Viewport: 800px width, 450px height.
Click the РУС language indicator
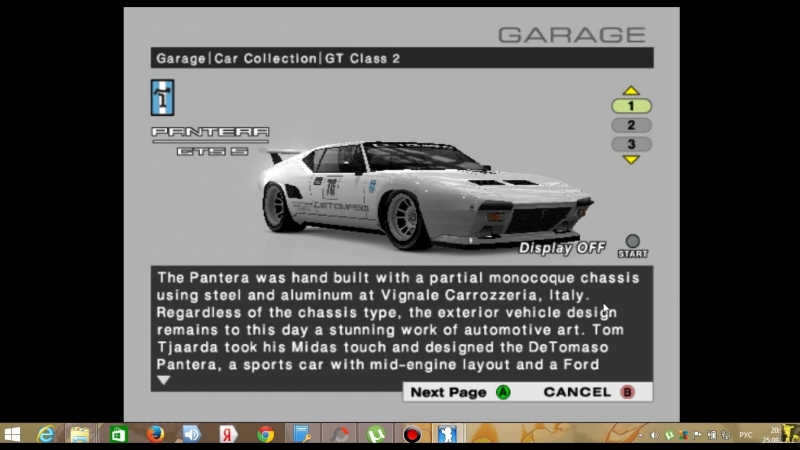point(746,435)
